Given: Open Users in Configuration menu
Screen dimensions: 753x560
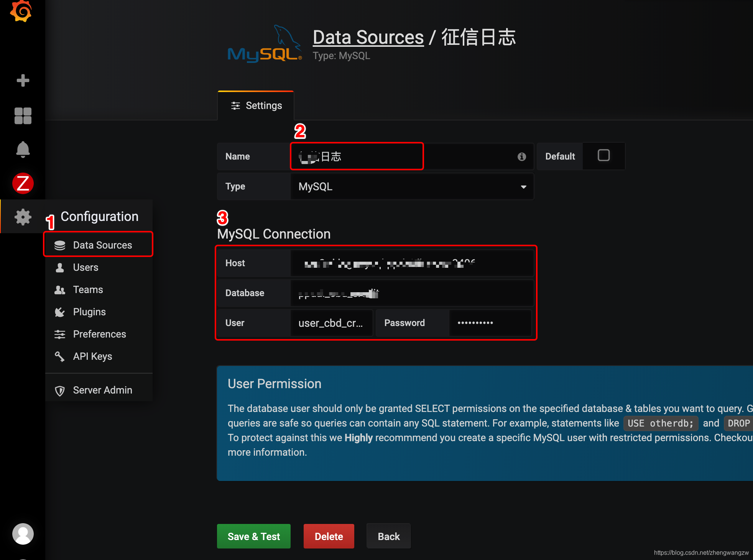Looking at the screenshot, I should [x=85, y=267].
